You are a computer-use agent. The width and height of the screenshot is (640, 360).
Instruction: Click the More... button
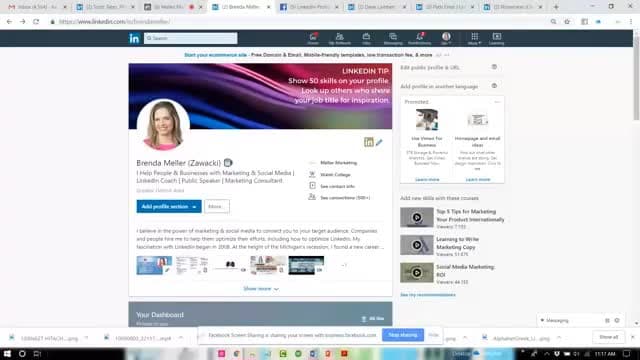[217, 207]
